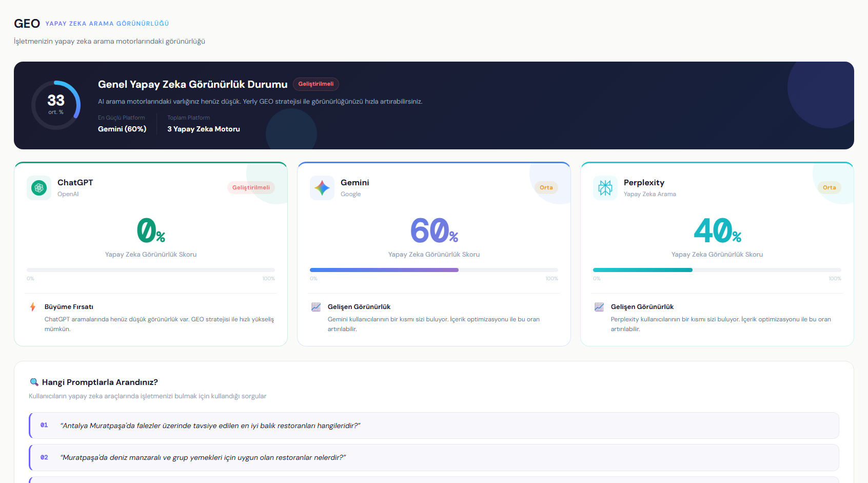868x483 pixels.
Task: Click the Yapay Zeka Görünürlük Skoru label under Gemini
Action: [434, 255]
